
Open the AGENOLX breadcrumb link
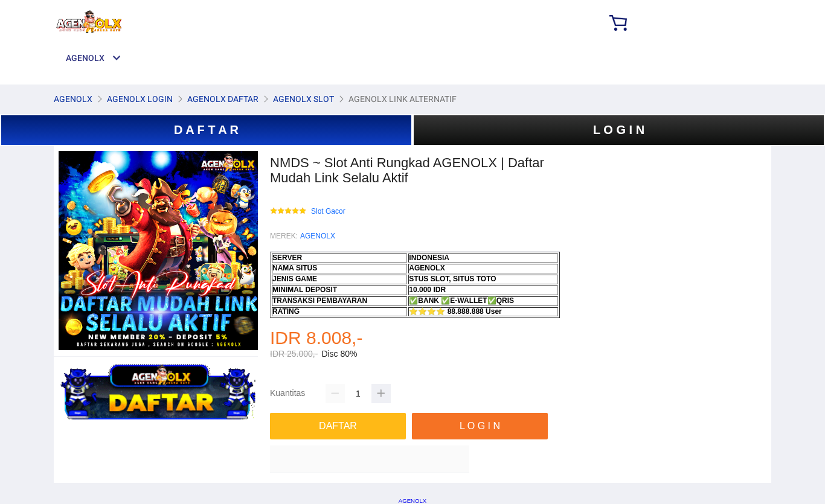pos(73,99)
